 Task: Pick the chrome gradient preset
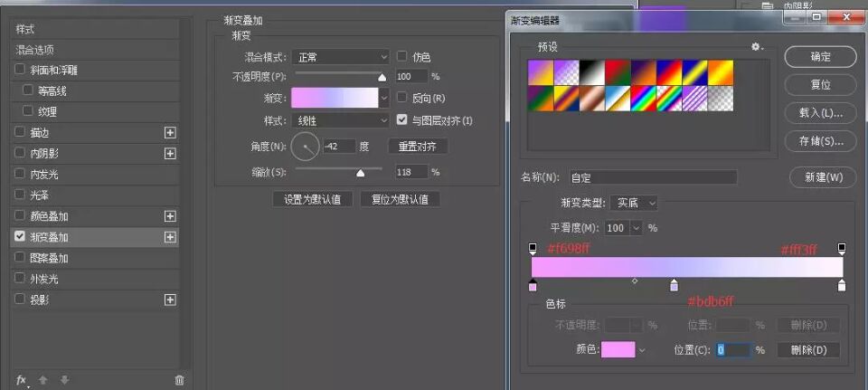[x=618, y=98]
